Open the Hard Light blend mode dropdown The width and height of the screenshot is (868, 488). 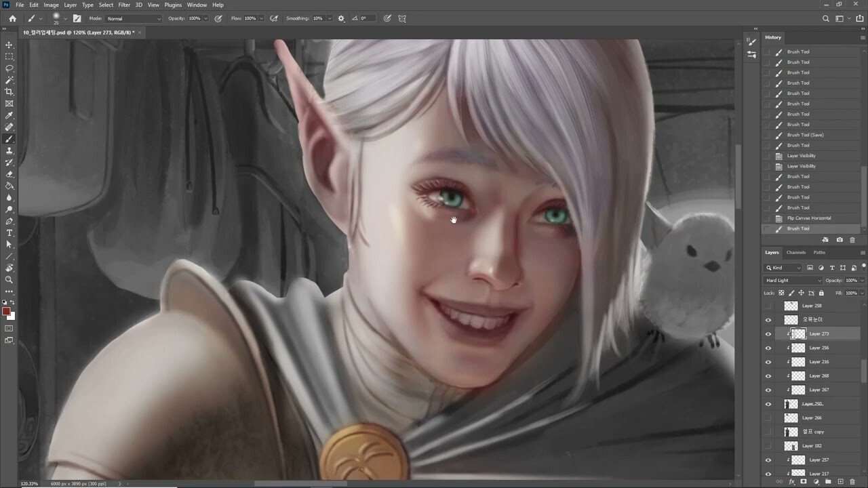[x=793, y=281]
